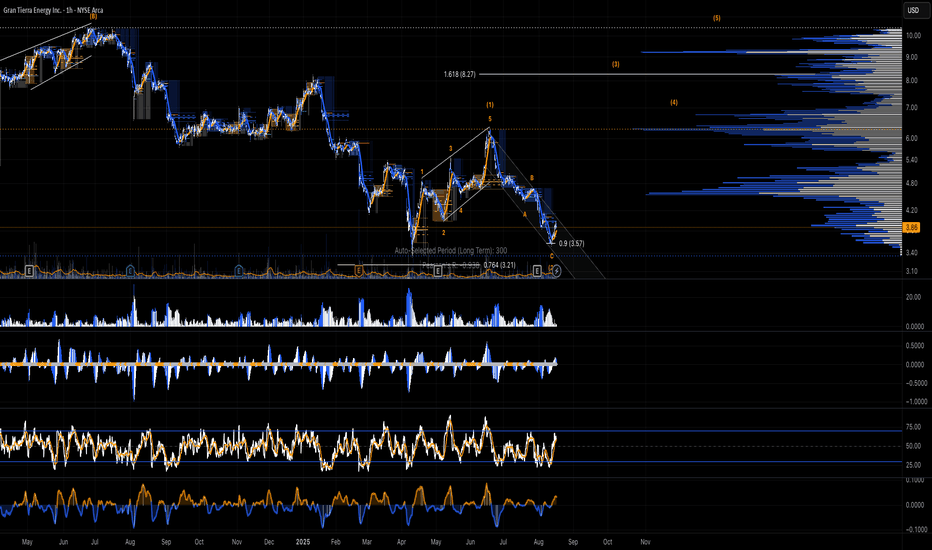
Task: Click the orange earnings marker near late February 2025
Action: click(x=358, y=271)
